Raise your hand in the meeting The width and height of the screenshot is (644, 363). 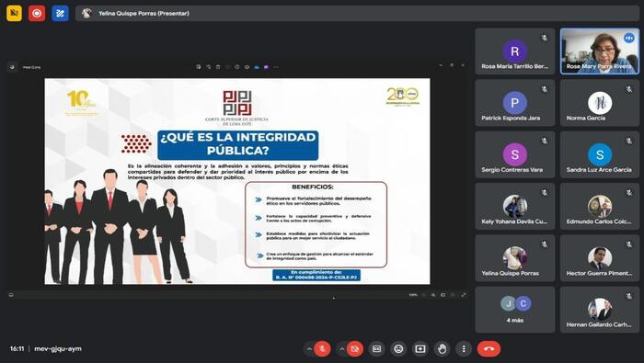click(442, 348)
